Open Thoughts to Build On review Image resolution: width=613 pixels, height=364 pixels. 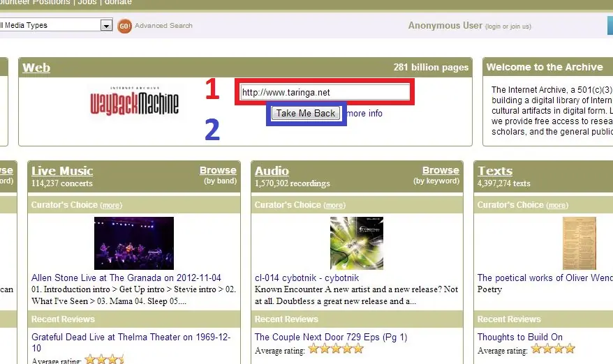click(520, 338)
